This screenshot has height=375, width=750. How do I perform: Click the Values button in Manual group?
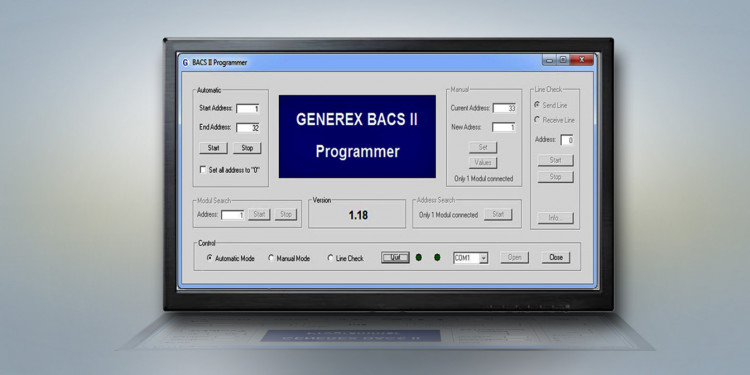click(x=483, y=163)
